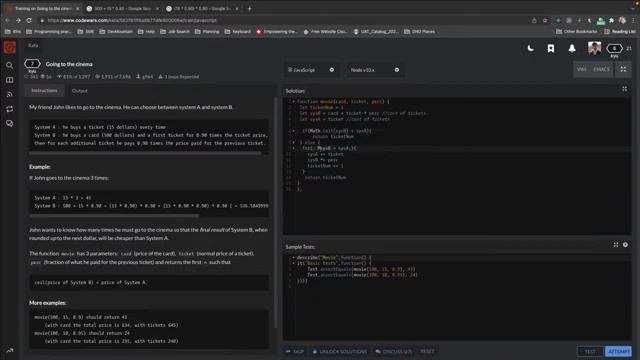Collapse the else block fold arrow

click(x=293, y=142)
